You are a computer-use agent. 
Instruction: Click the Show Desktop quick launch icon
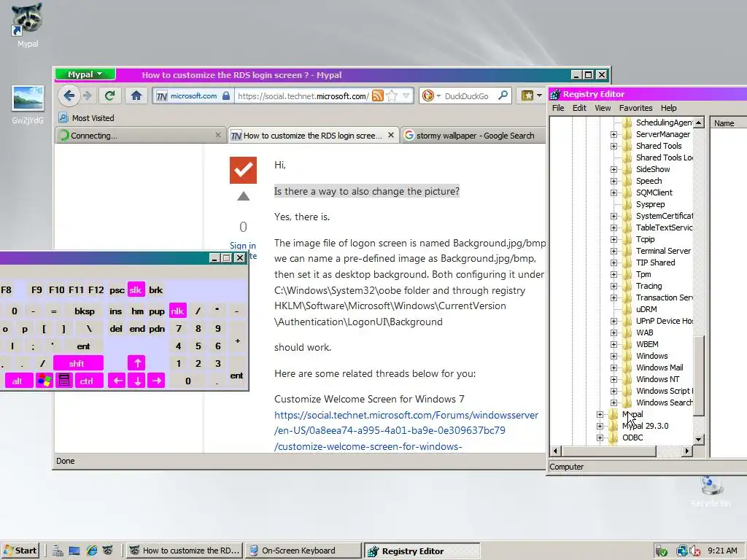[74, 551]
